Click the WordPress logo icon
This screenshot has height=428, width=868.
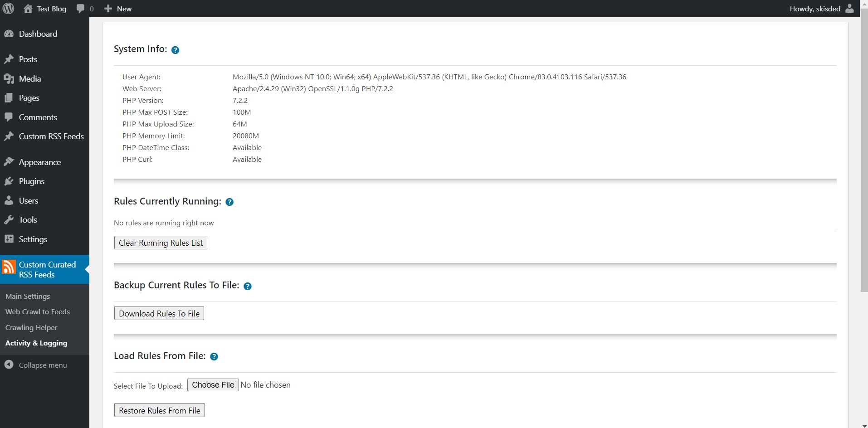pyautogui.click(x=9, y=9)
